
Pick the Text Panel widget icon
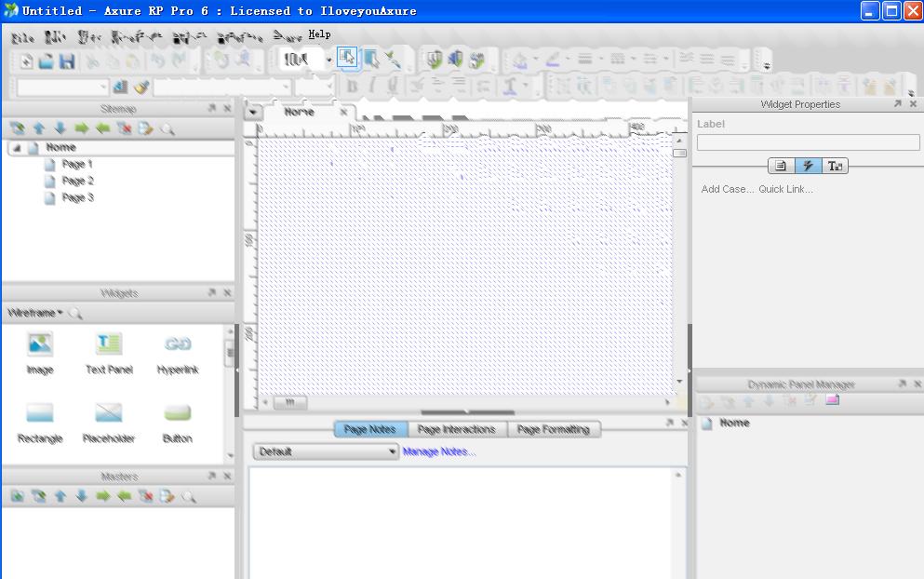109,344
